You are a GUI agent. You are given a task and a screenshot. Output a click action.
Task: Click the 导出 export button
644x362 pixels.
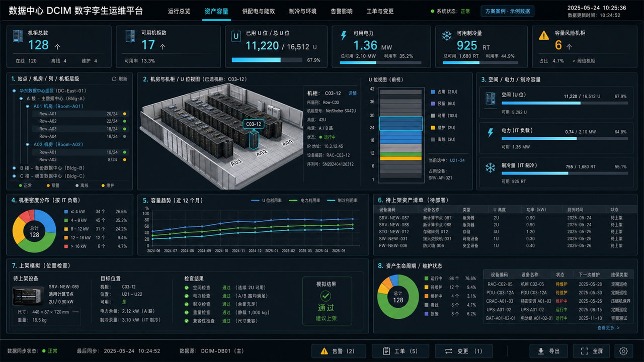pyautogui.click(x=549, y=351)
